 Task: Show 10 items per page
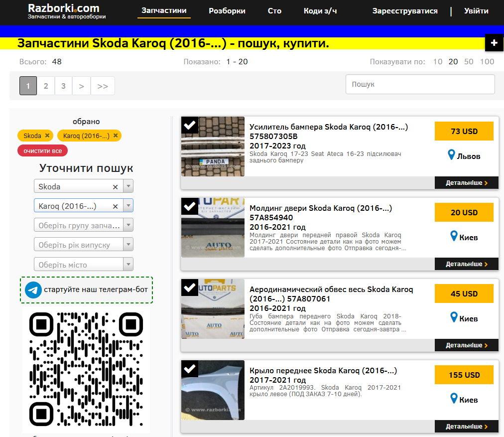pos(438,61)
